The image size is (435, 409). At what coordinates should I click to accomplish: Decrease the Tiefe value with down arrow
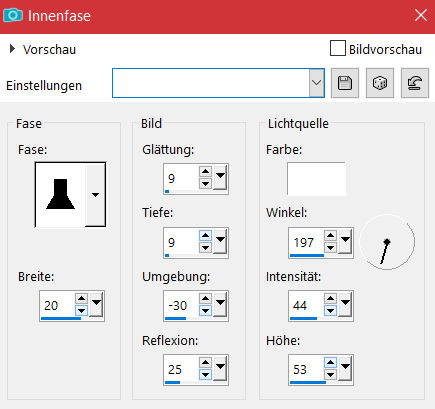[205, 248]
